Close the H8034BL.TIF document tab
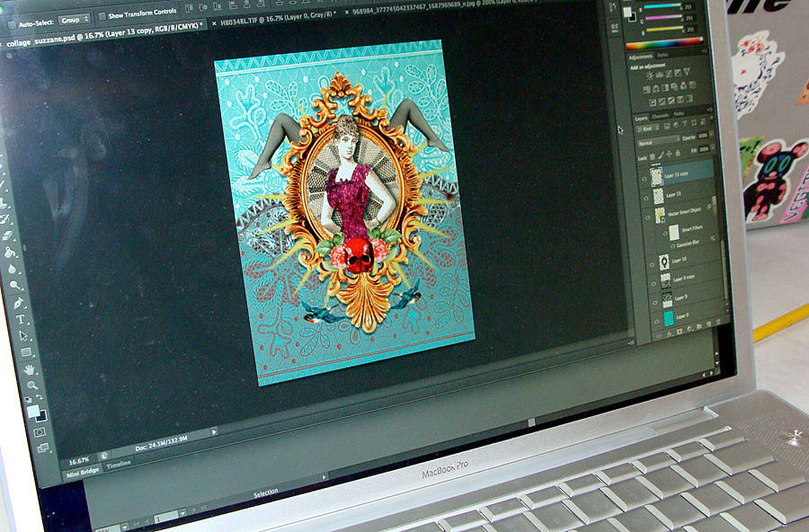Screen dimensions: 809x532 (x=214, y=23)
